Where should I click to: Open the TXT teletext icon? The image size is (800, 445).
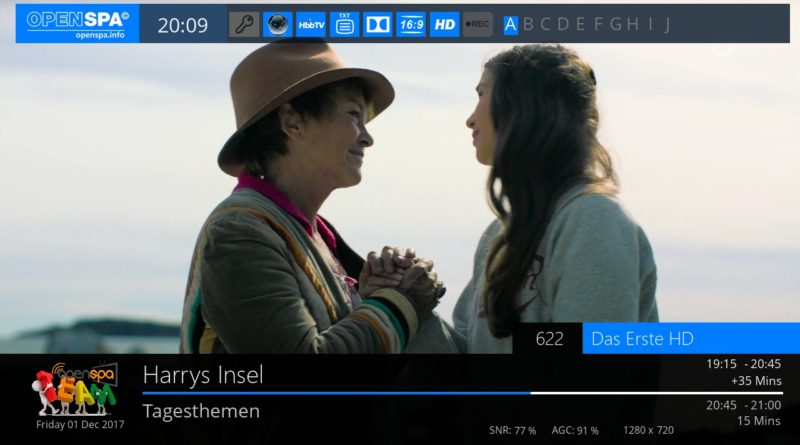pyautogui.click(x=344, y=24)
